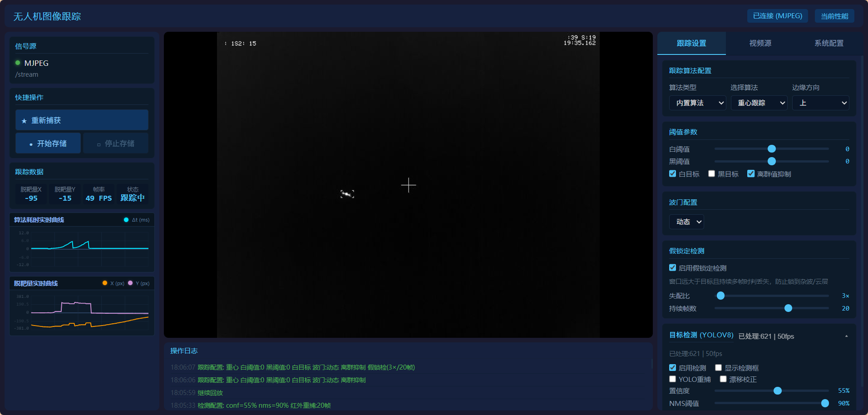
Task: Enable the 显示检测框 checkbox
Action: (719, 367)
